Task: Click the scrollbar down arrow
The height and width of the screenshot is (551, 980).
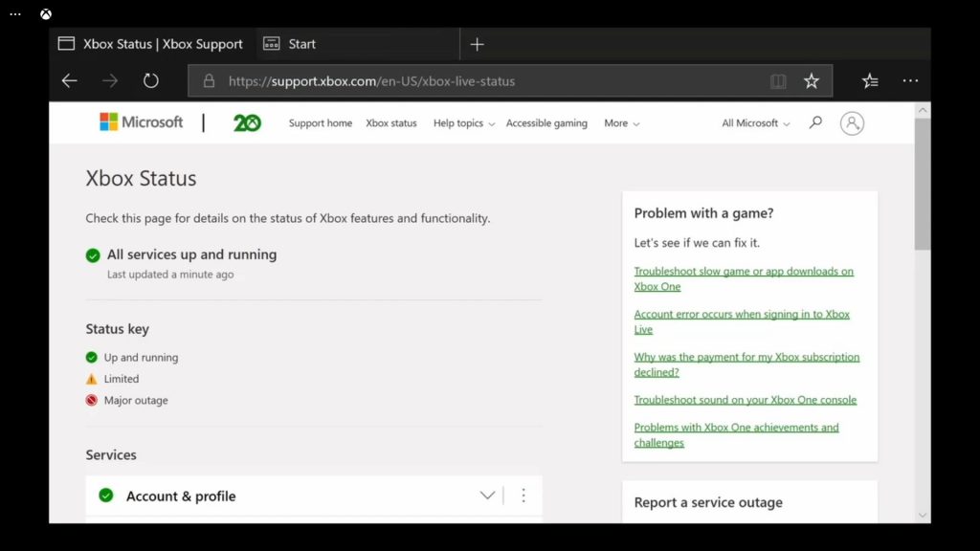Action: pos(923,516)
